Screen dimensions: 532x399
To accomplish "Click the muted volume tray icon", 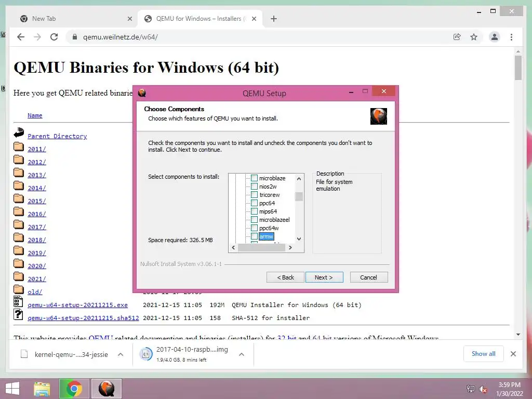I will click(x=484, y=389).
